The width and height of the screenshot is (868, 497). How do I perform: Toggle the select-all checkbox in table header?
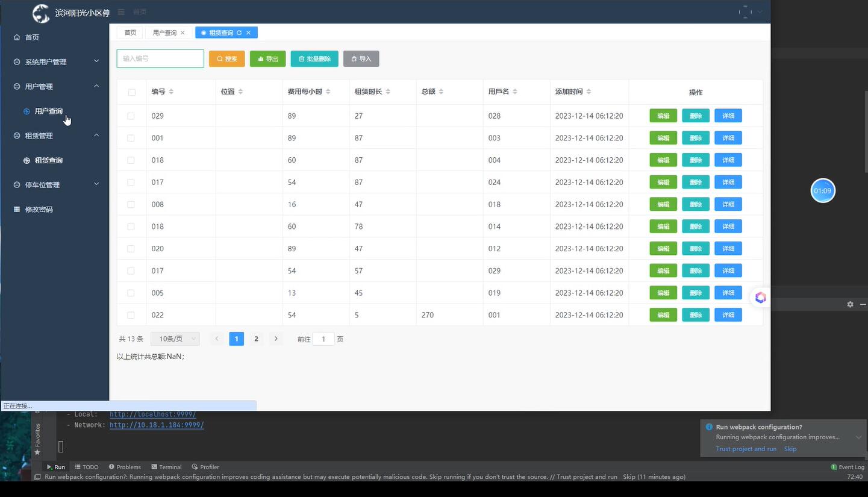[x=131, y=92]
